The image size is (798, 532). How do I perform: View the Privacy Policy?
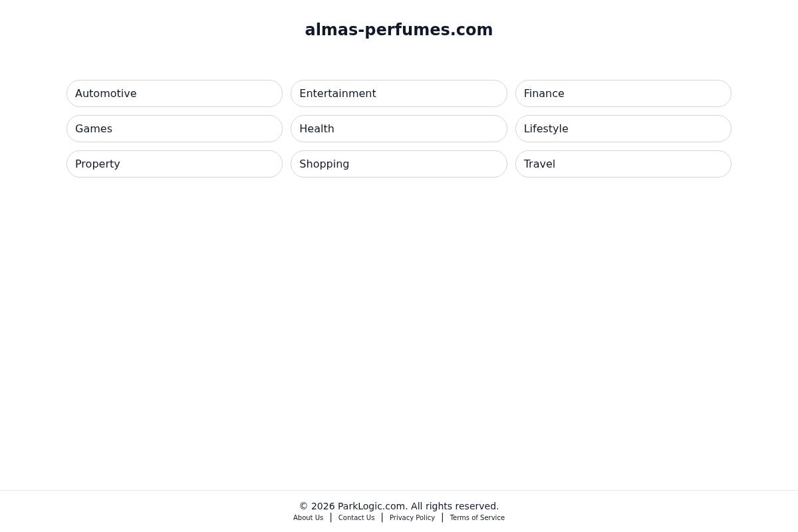pos(412,517)
